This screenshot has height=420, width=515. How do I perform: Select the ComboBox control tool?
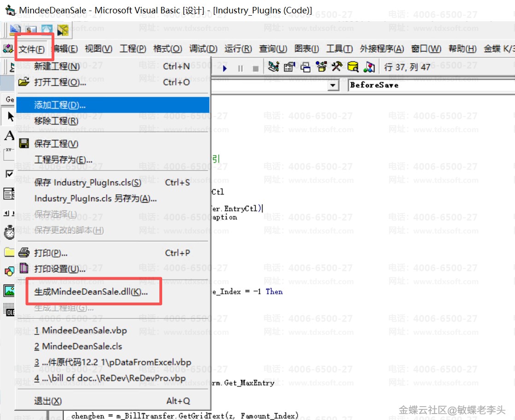9,194
